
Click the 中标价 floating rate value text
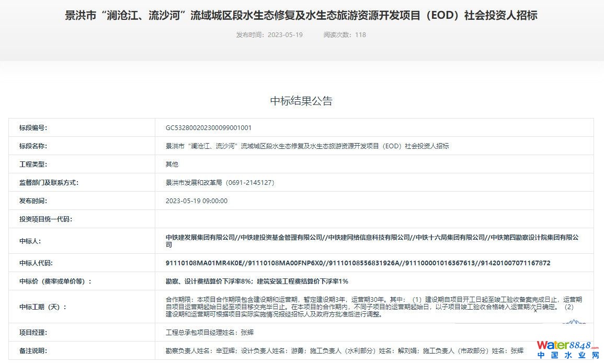point(257,281)
